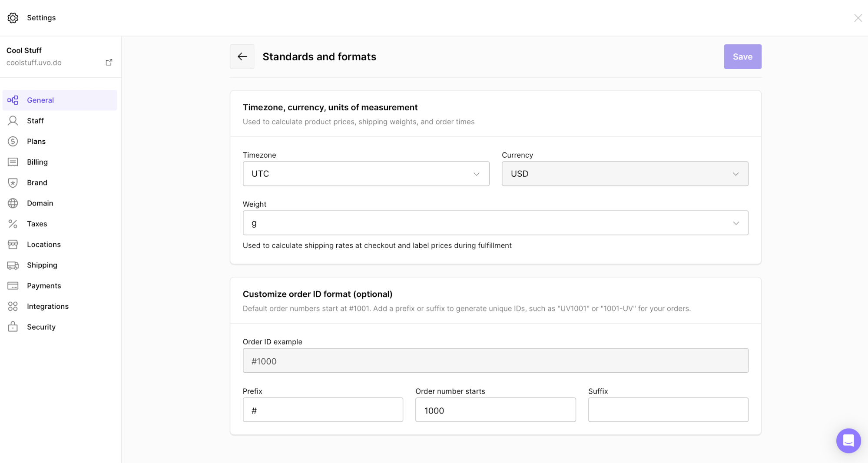This screenshot has width=868, height=463.
Task: Open the Payments settings section
Action: (x=44, y=286)
